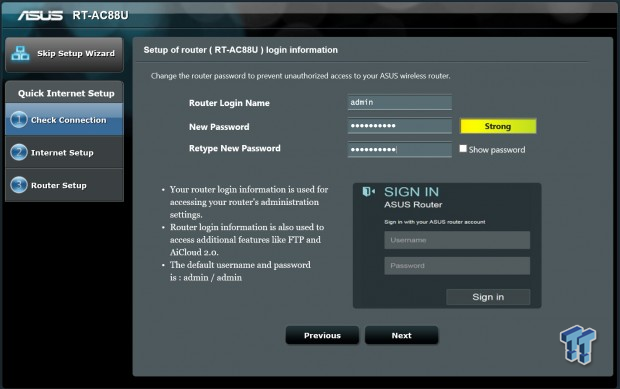The image size is (620, 389).
Task: Select the Check Connection step
Action: pyautogui.click(x=64, y=119)
